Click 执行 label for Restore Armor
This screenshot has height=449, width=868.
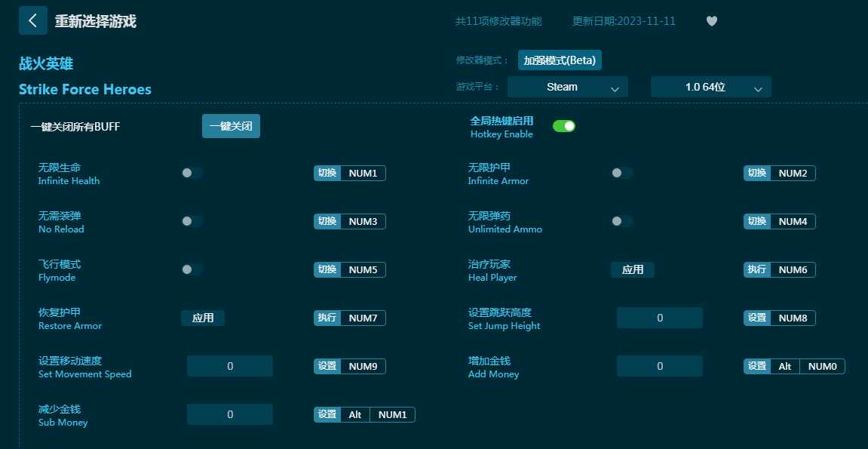click(327, 318)
